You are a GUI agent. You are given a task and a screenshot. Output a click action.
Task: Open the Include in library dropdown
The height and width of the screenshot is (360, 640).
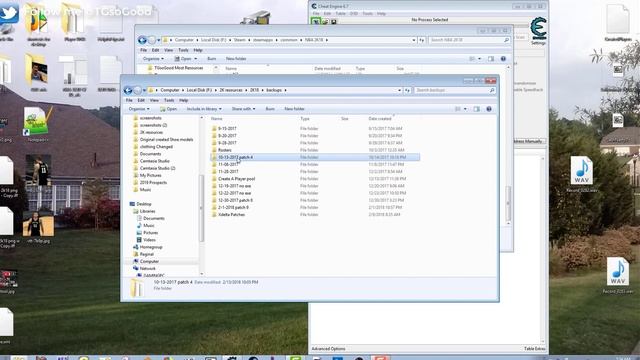(204, 109)
